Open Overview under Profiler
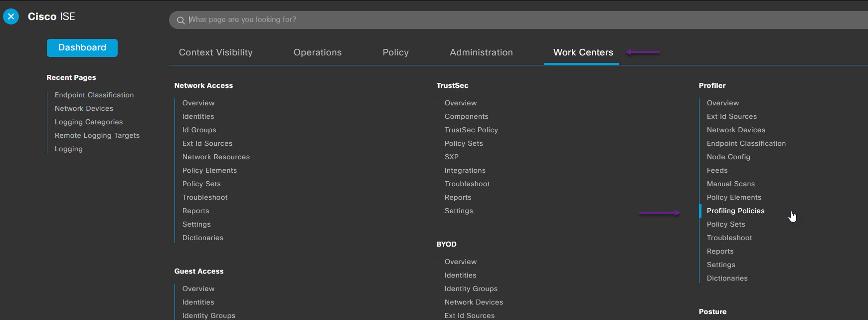Viewport: 868px width, 320px height. [x=723, y=103]
